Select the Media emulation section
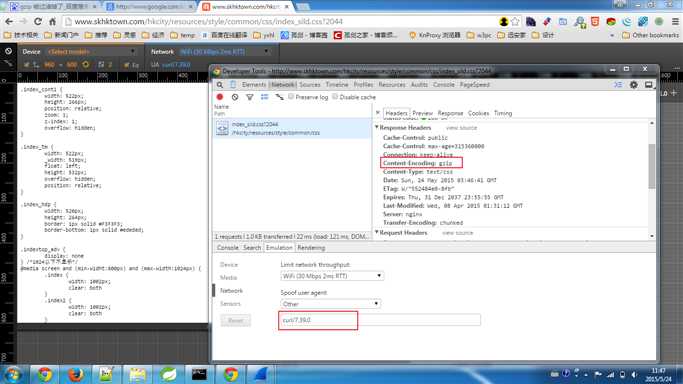Viewport: 683px width, 384px height. click(228, 278)
